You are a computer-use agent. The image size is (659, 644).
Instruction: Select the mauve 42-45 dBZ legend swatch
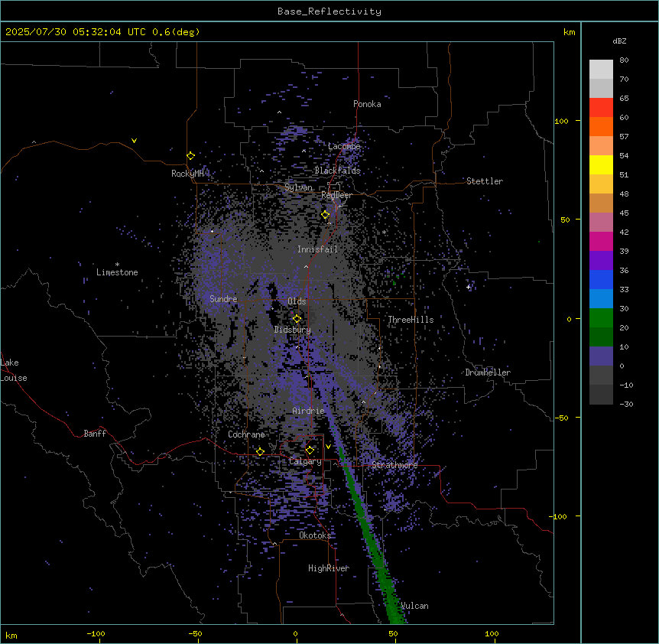pyautogui.click(x=601, y=223)
